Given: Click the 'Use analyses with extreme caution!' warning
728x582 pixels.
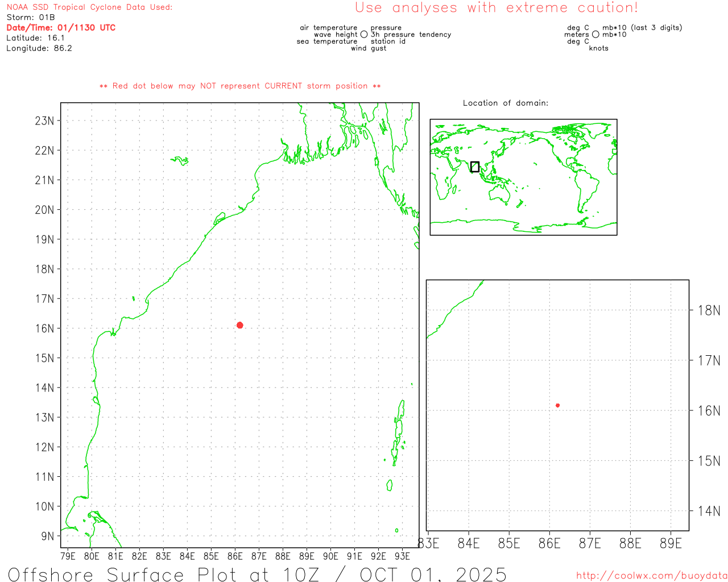Looking at the screenshot, I should pyautogui.click(x=496, y=8).
